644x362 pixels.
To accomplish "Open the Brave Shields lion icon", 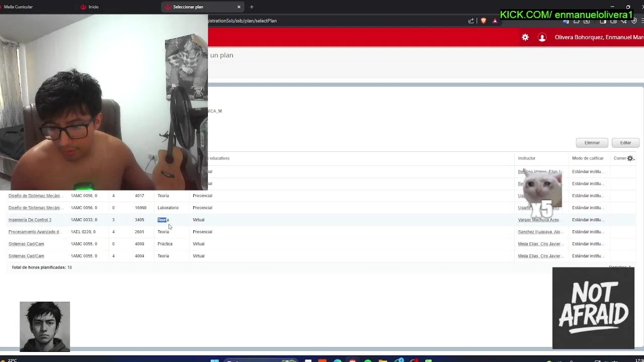I will pos(484,21).
